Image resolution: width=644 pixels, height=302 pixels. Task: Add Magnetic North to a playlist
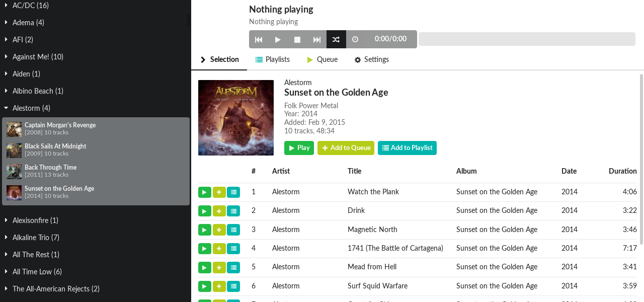pos(233,230)
